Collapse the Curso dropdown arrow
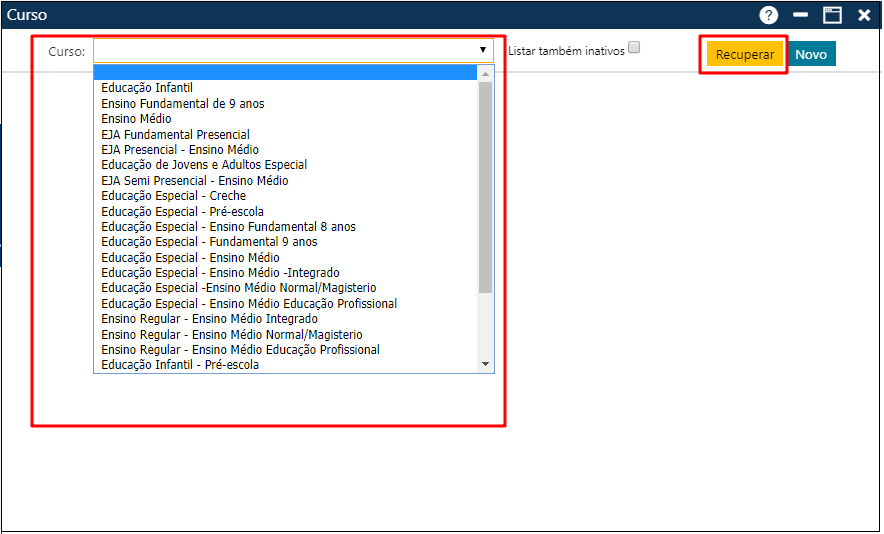Viewport: 884px width, 534px height. 483,50
